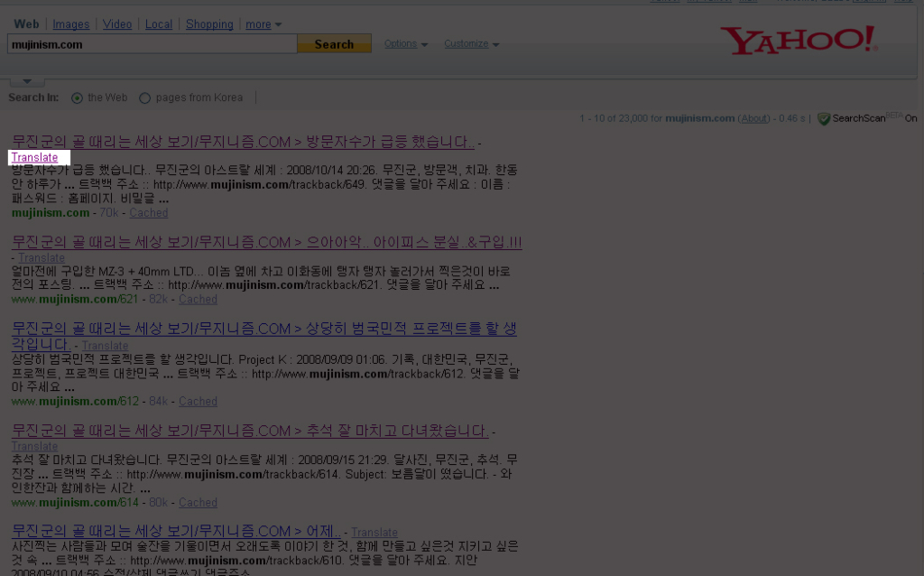Click Translate link beside 각입니다 title

(105, 346)
